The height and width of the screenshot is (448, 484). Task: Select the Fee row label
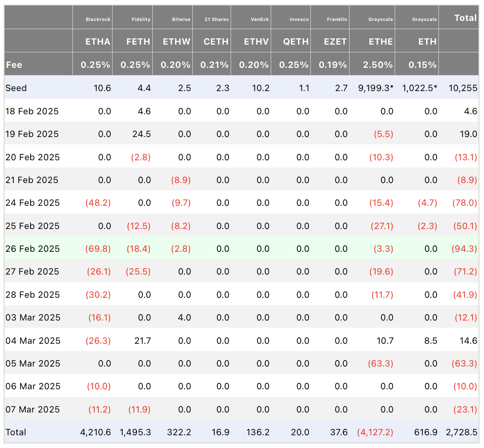click(x=14, y=65)
